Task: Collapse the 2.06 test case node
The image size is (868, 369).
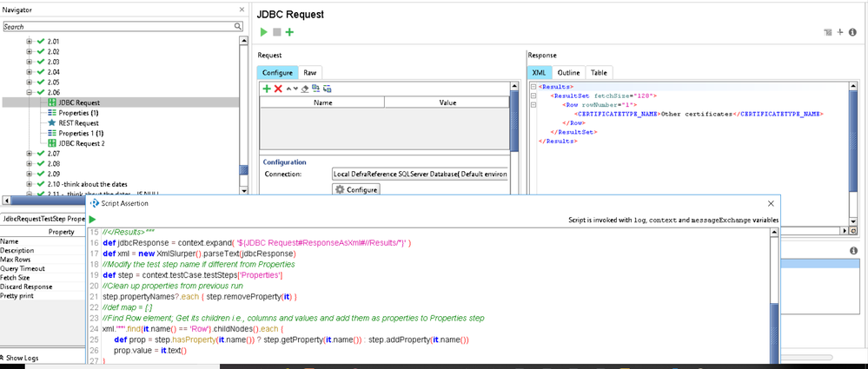Action: click(30, 92)
